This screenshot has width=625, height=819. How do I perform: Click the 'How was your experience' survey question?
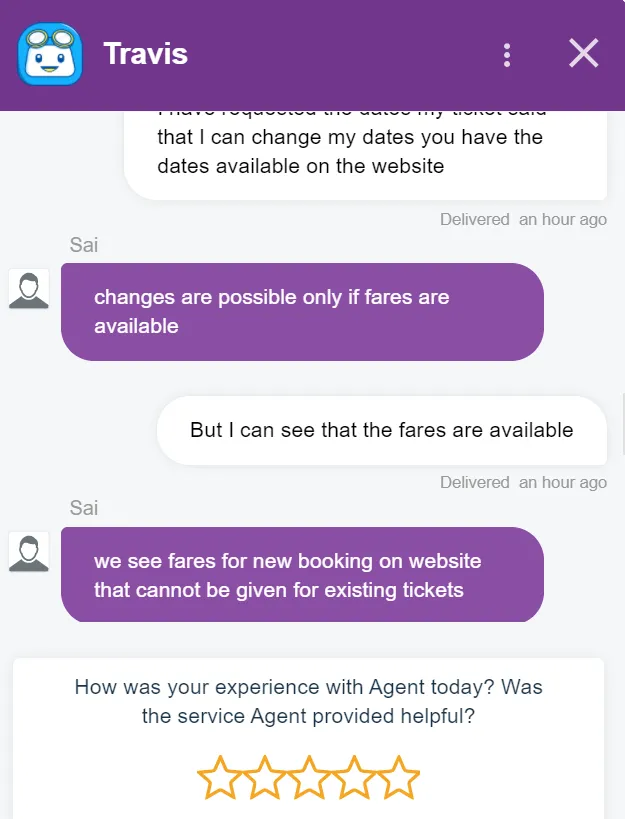pyautogui.click(x=308, y=702)
